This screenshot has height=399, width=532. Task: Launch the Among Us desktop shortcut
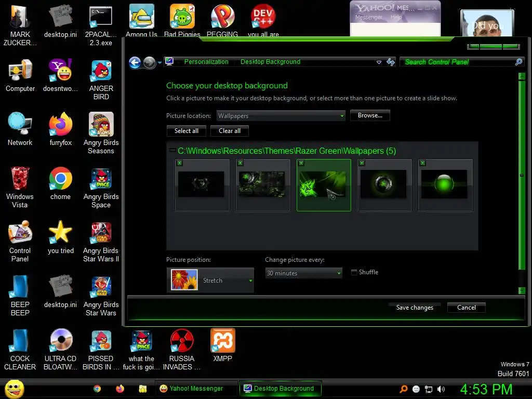pos(141,20)
